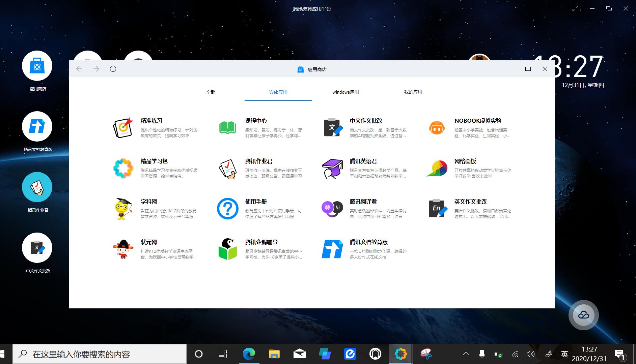Click the NOBOOK虚拟实验 title text
Screen dimensions: 636x364
click(x=478, y=121)
